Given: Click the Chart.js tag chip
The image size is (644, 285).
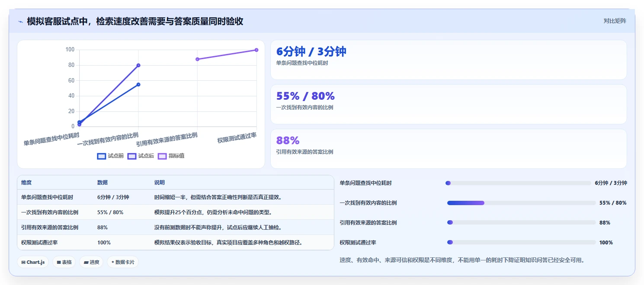Looking at the screenshot, I should tap(33, 262).
